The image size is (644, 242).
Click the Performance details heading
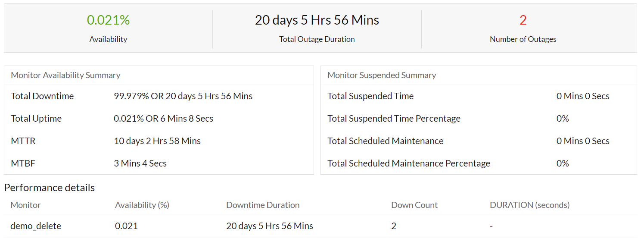[x=49, y=188]
